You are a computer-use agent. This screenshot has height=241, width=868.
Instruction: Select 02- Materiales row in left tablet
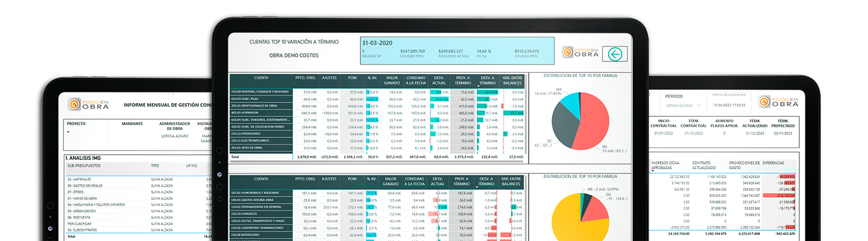point(139,179)
